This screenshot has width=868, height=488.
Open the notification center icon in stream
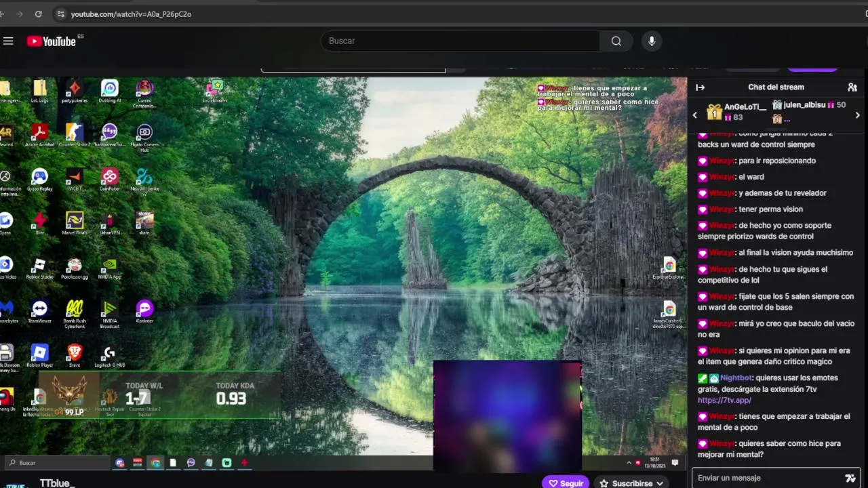(675, 463)
